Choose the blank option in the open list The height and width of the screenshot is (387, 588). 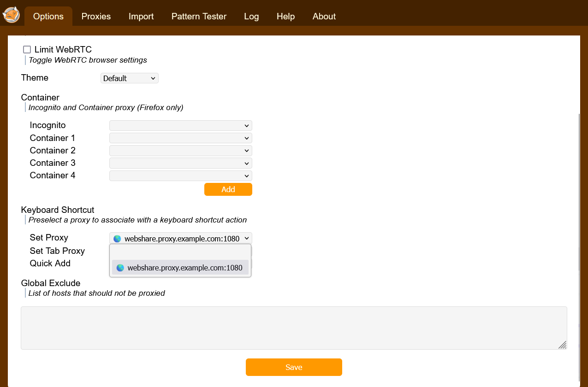[180, 253]
